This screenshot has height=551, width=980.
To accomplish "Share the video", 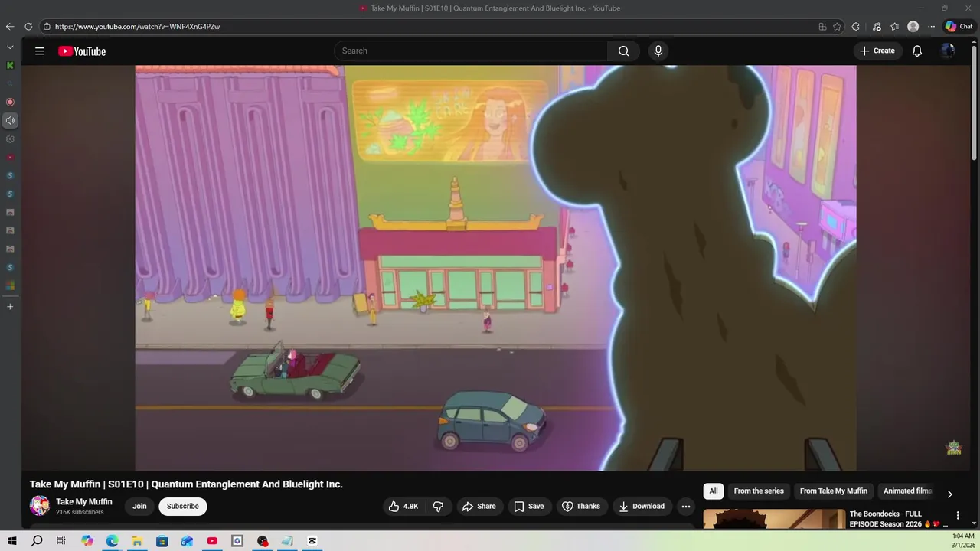I will point(479,507).
